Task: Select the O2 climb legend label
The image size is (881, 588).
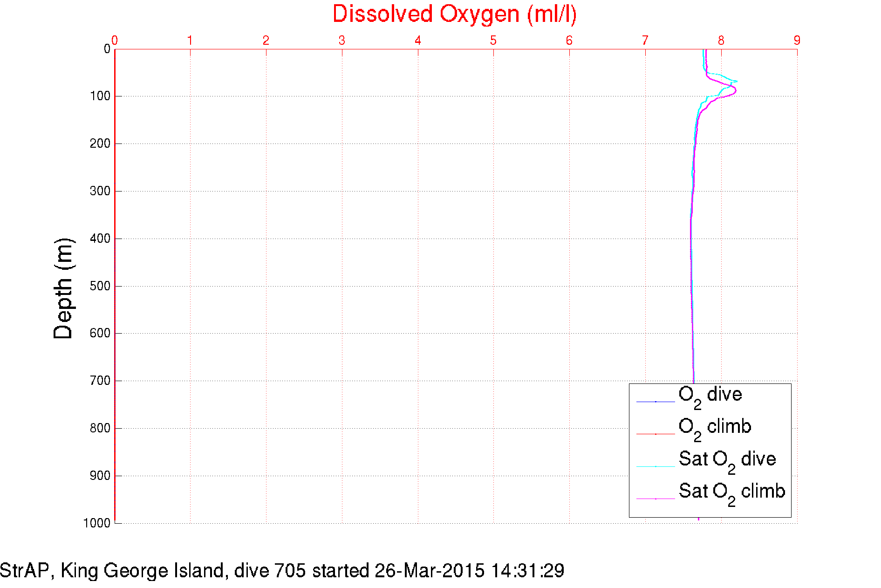Action: point(714,427)
